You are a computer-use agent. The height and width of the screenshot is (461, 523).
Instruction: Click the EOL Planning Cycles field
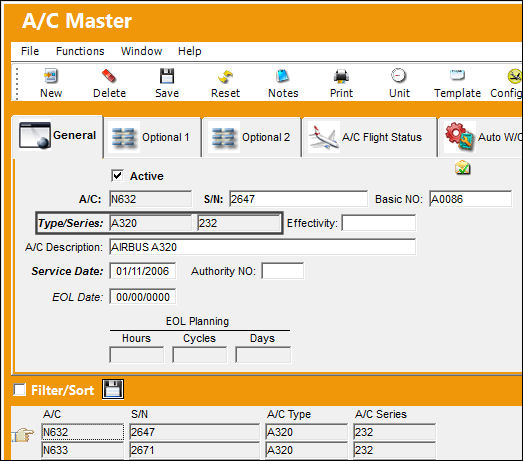pos(199,355)
